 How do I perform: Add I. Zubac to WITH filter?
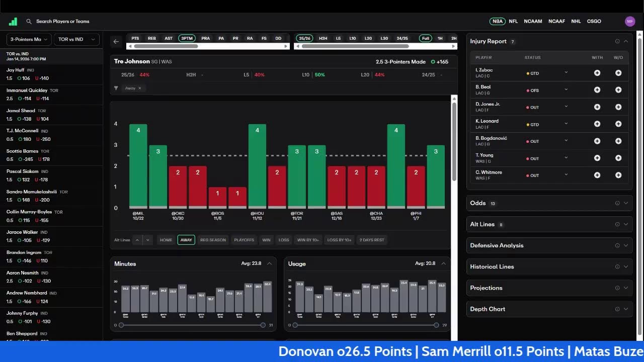click(x=597, y=73)
